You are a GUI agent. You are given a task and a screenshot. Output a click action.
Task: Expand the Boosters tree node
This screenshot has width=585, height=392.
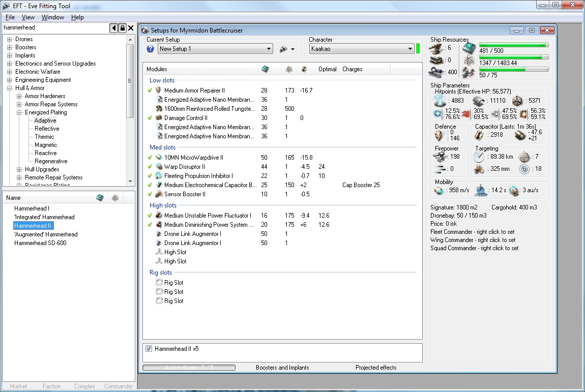click(9, 47)
